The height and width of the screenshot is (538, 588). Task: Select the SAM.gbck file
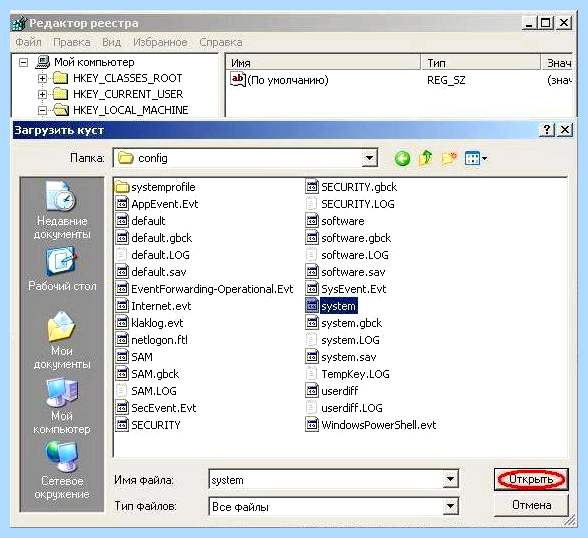click(x=147, y=374)
